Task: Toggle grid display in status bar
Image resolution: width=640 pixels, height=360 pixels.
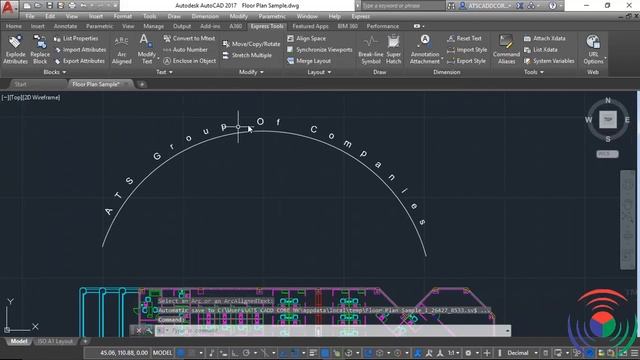Action: 181,353
